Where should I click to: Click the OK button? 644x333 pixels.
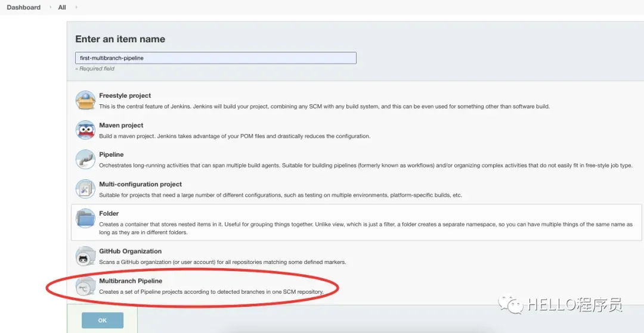tap(103, 320)
